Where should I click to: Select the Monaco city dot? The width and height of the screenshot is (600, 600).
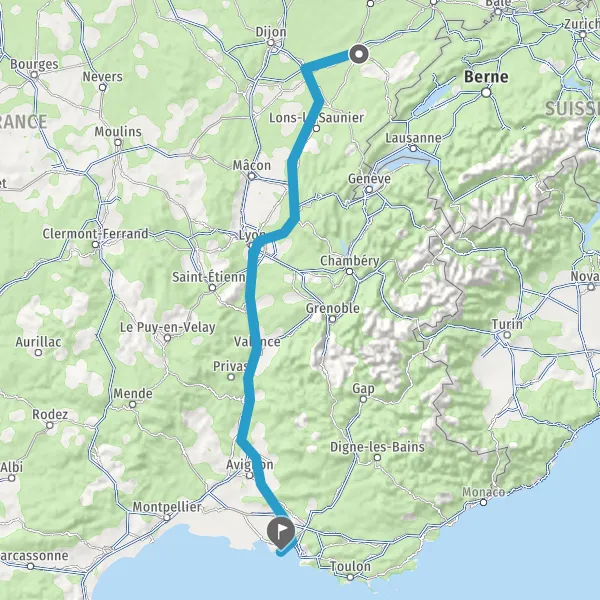point(484,502)
